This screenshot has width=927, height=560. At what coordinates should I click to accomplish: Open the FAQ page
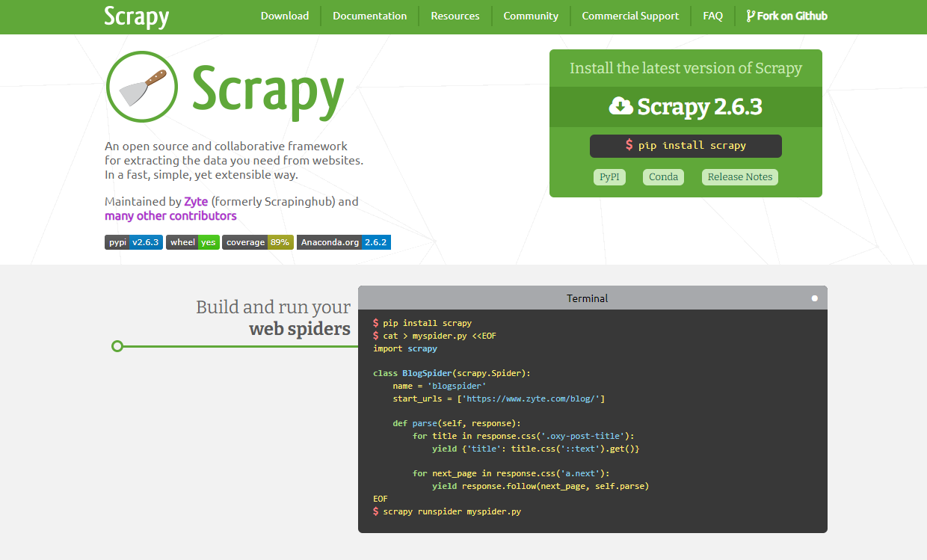tap(713, 16)
